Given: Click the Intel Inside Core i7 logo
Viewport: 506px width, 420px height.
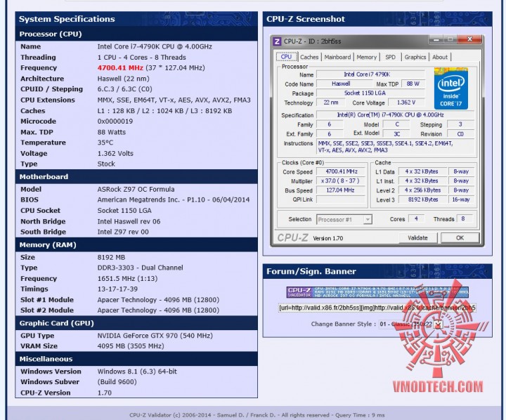Looking at the screenshot, I should pyautogui.click(x=450, y=88).
